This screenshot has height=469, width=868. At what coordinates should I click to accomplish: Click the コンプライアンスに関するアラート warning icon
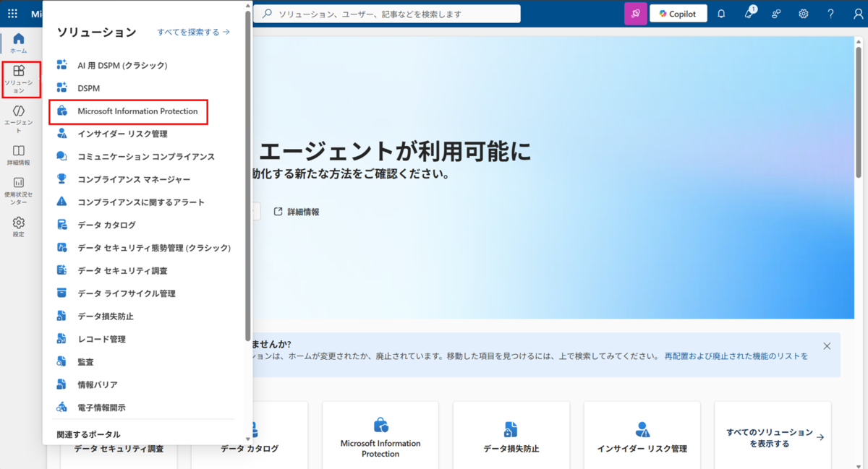pyautogui.click(x=62, y=202)
